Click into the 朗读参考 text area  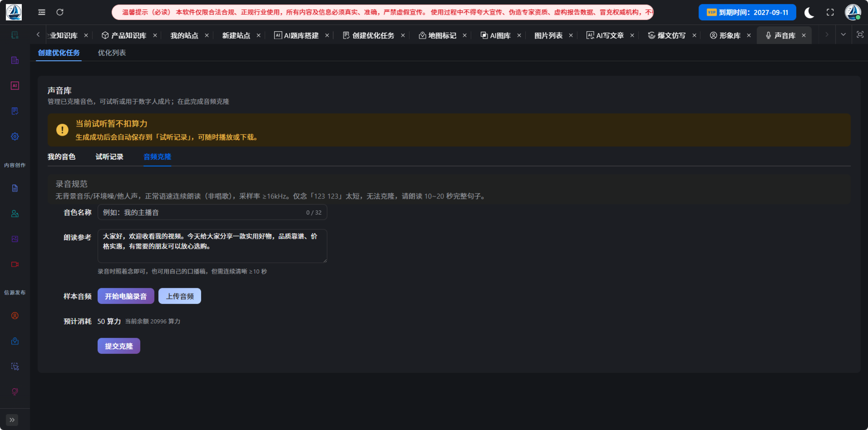click(212, 246)
